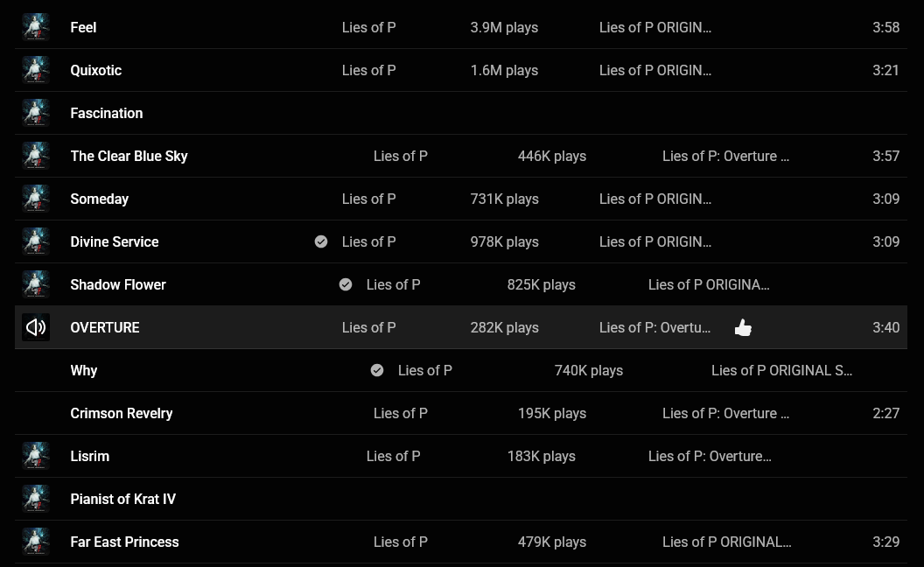Open Lies of P ORIGINAL S… album, Why row

point(781,370)
